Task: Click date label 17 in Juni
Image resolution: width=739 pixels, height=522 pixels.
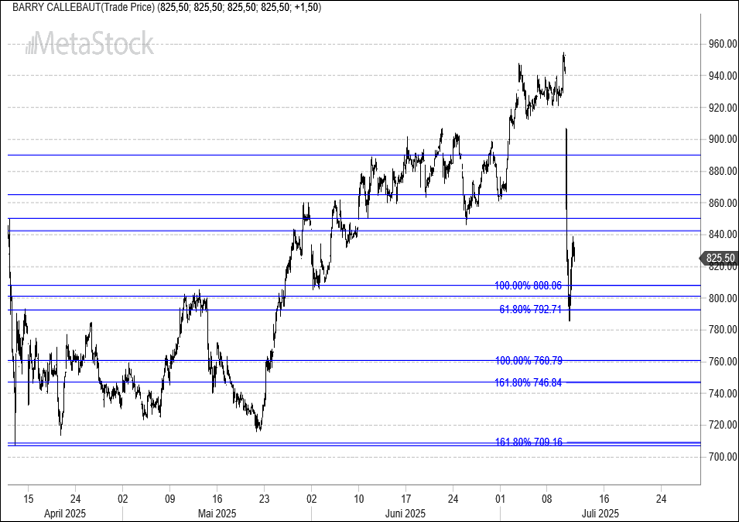Action: click(406, 498)
